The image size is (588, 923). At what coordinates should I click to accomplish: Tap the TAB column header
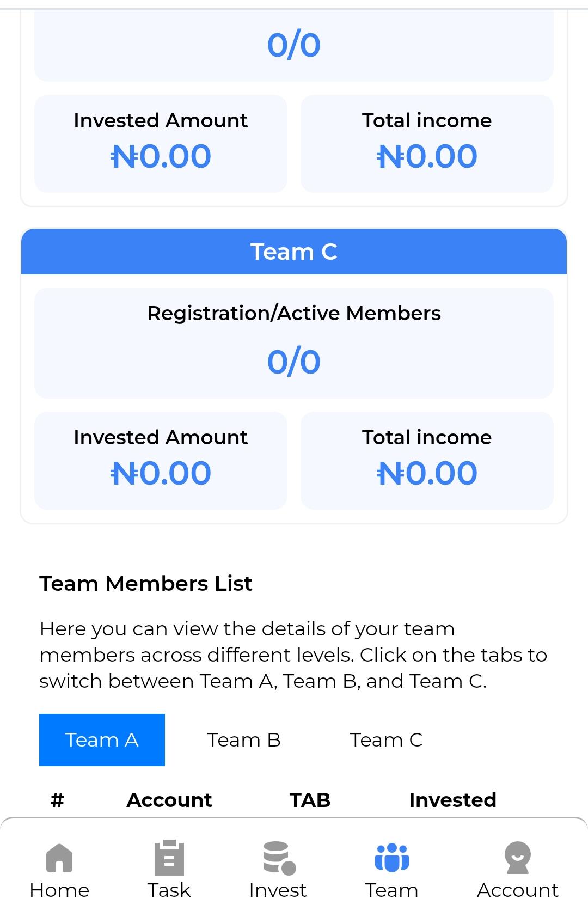pyautogui.click(x=310, y=800)
